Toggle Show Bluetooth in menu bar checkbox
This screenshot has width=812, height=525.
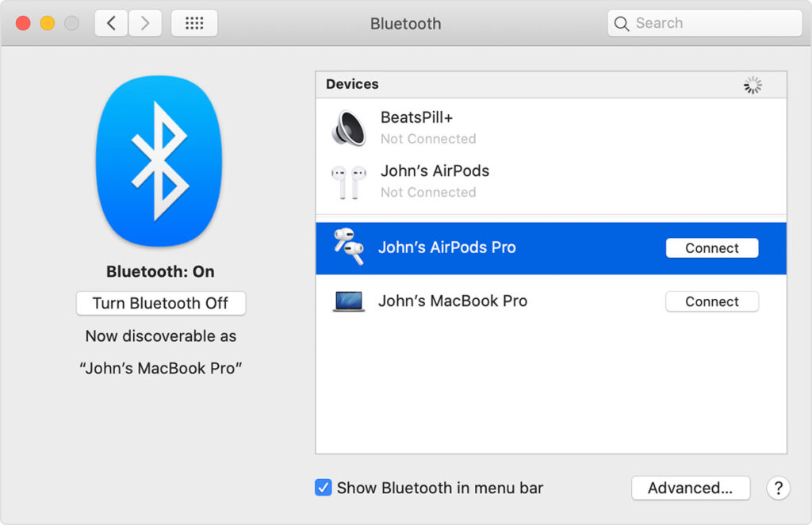[x=323, y=488]
